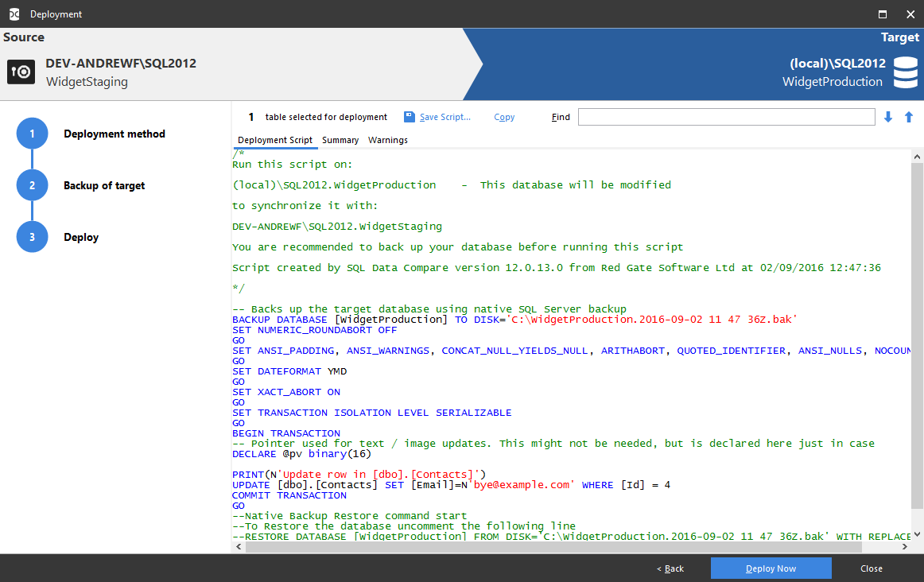
Task: Select step 1 Deployment method circle
Action: 33,134
